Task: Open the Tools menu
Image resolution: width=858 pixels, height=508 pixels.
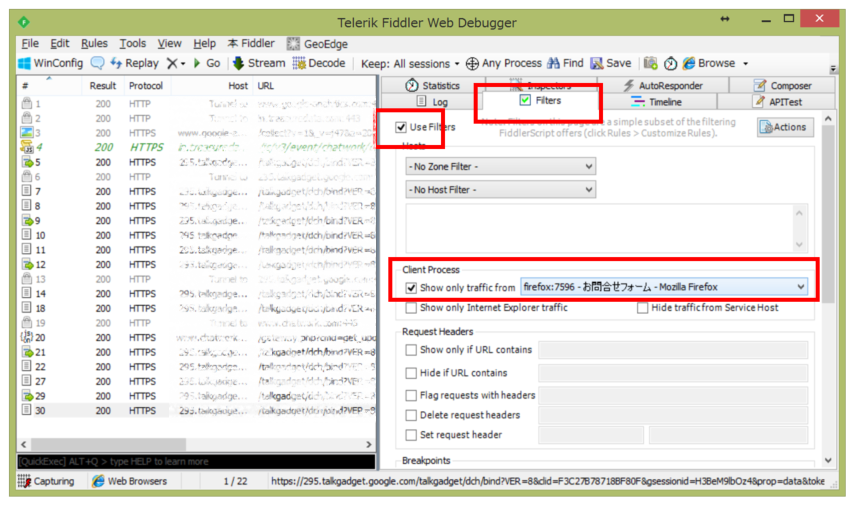Action: [x=132, y=44]
